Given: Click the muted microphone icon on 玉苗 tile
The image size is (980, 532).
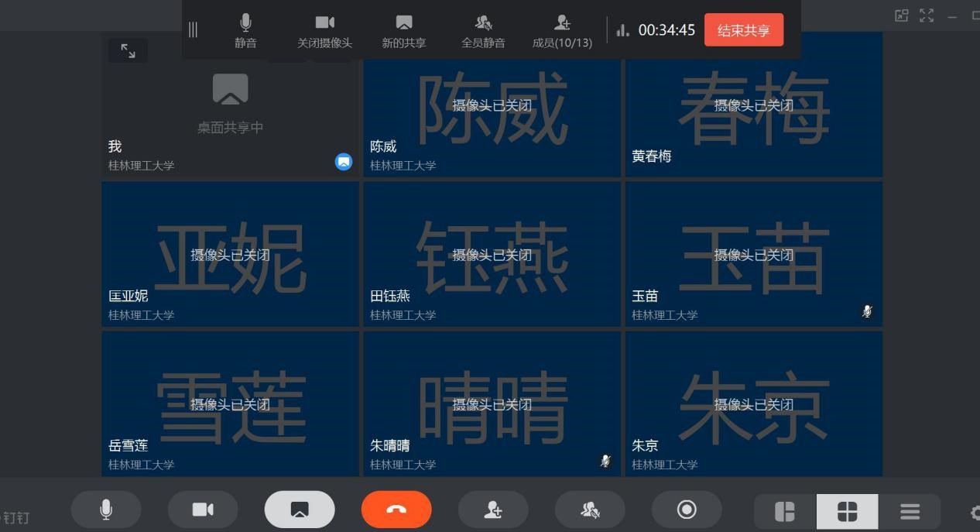Looking at the screenshot, I should tap(868, 311).
